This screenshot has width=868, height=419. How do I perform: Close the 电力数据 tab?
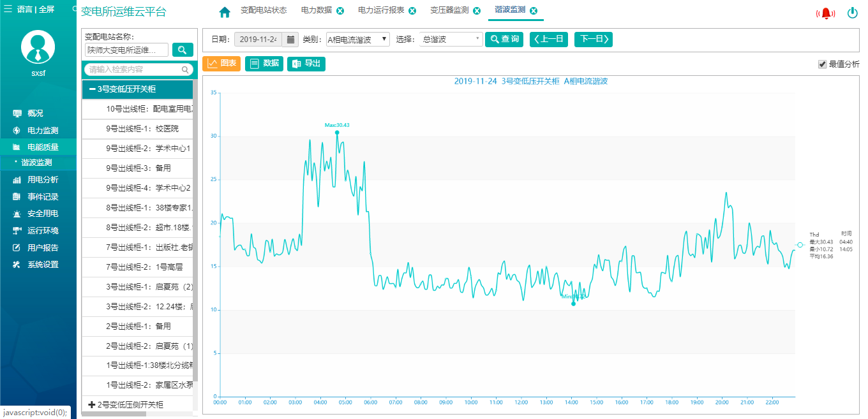pyautogui.click(x=340, y=11)
